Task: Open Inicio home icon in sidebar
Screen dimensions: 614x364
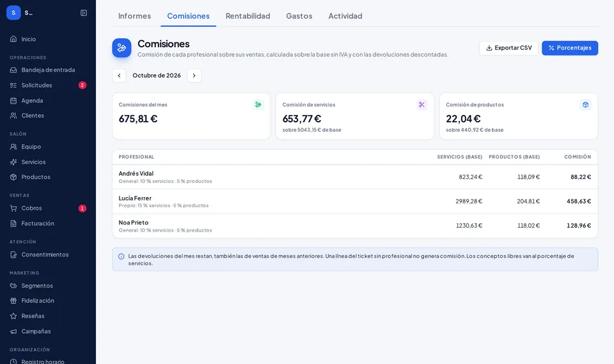Action: point(13,39)
